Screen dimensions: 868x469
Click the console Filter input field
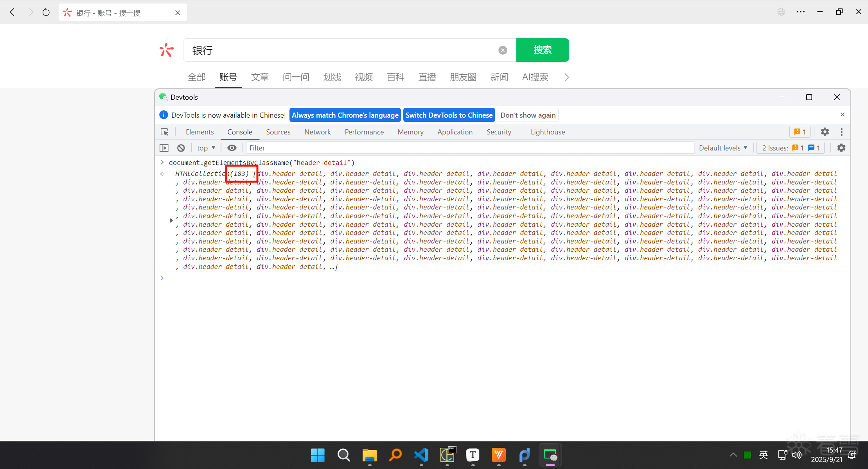(x=469, y=148)
